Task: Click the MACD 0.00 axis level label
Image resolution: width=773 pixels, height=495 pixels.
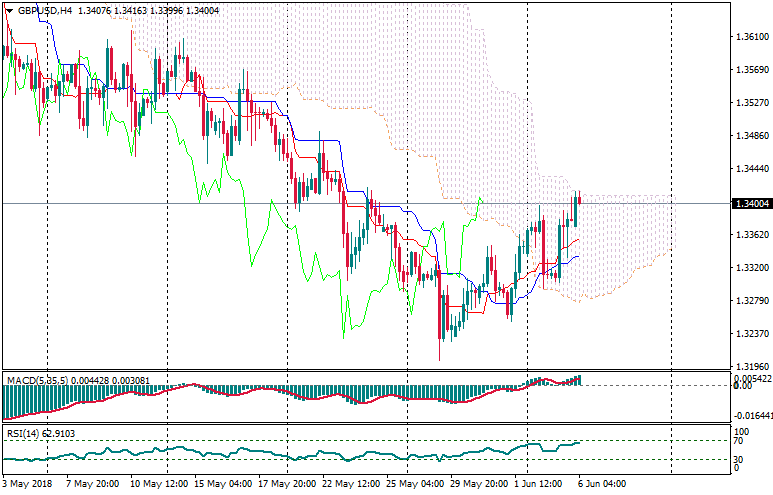Action: [743, 387]
